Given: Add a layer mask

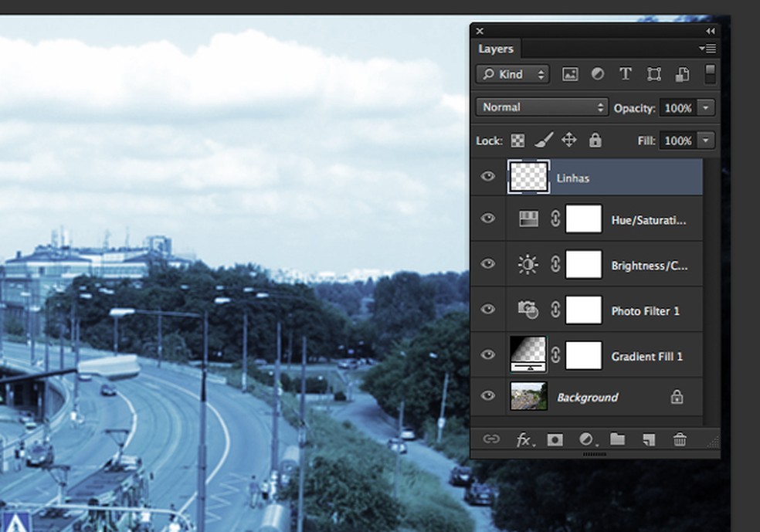Looking at the screenshot, I should click(x=555, y=439).
